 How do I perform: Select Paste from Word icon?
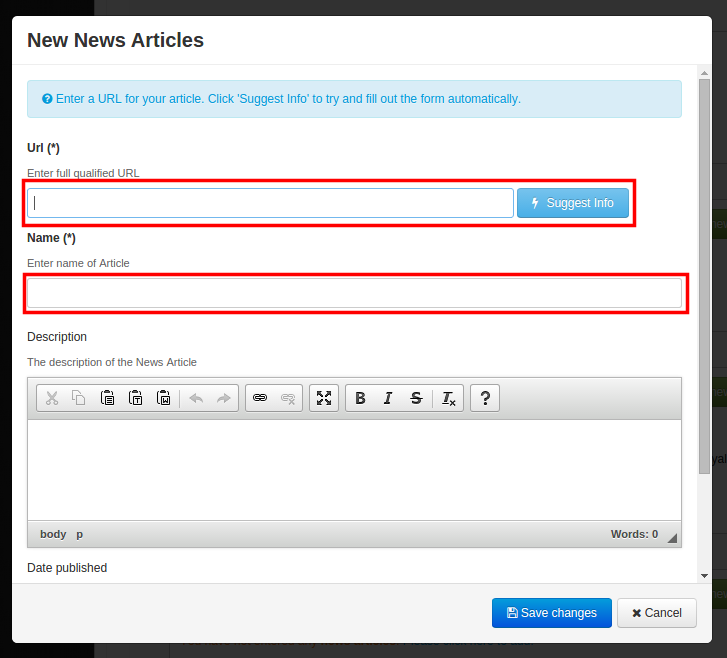pyautogui.click(x=163, y=398)
